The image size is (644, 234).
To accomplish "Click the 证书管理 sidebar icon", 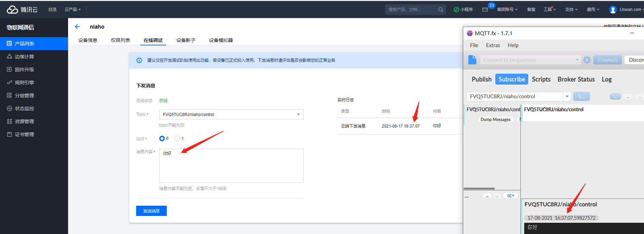I will [9, 134].
